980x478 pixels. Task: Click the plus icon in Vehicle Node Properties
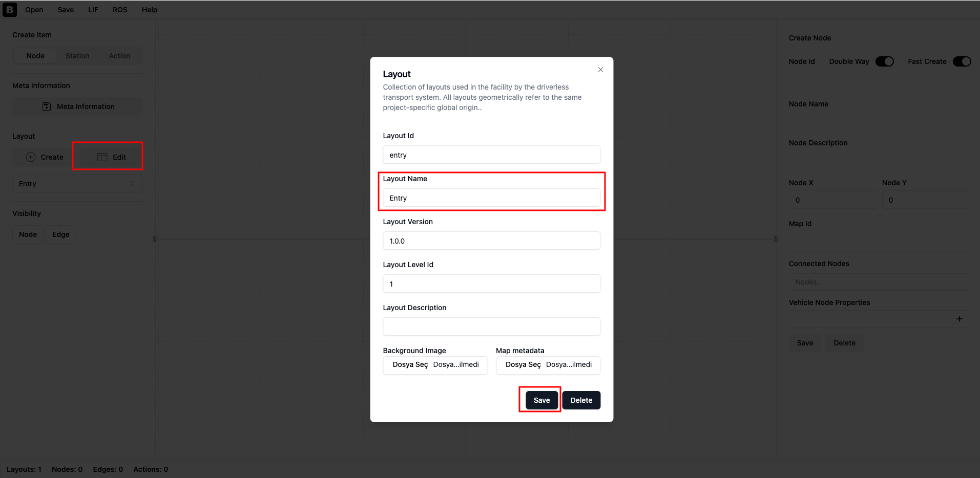point(960,319)
